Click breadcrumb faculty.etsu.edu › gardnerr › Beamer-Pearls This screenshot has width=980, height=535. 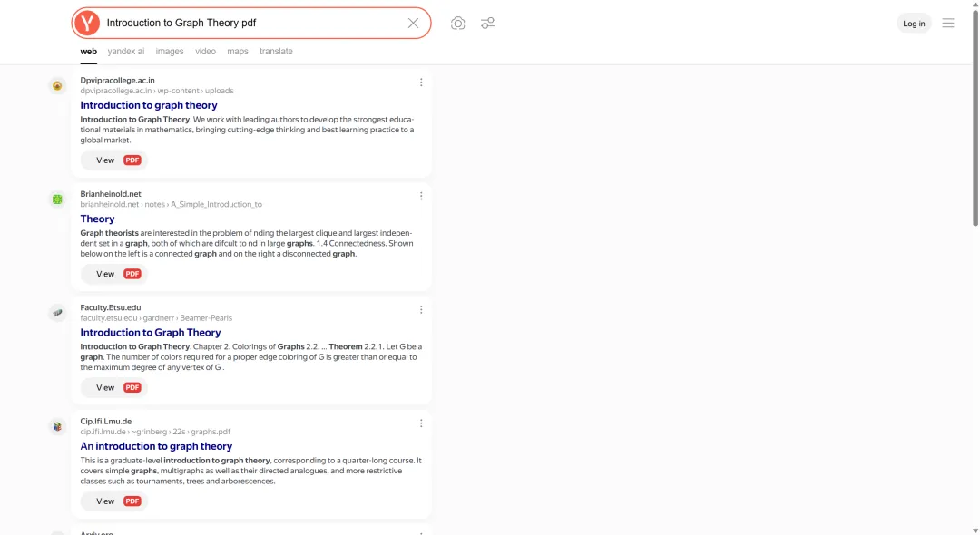(x=156, y=317)
